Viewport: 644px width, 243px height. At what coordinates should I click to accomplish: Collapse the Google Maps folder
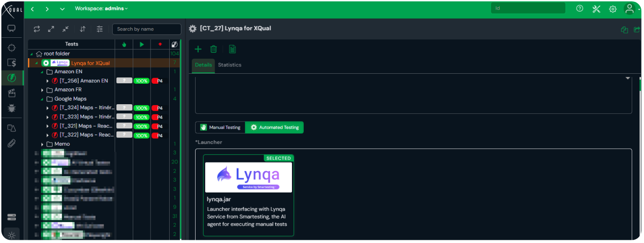[x=42, y=99]
